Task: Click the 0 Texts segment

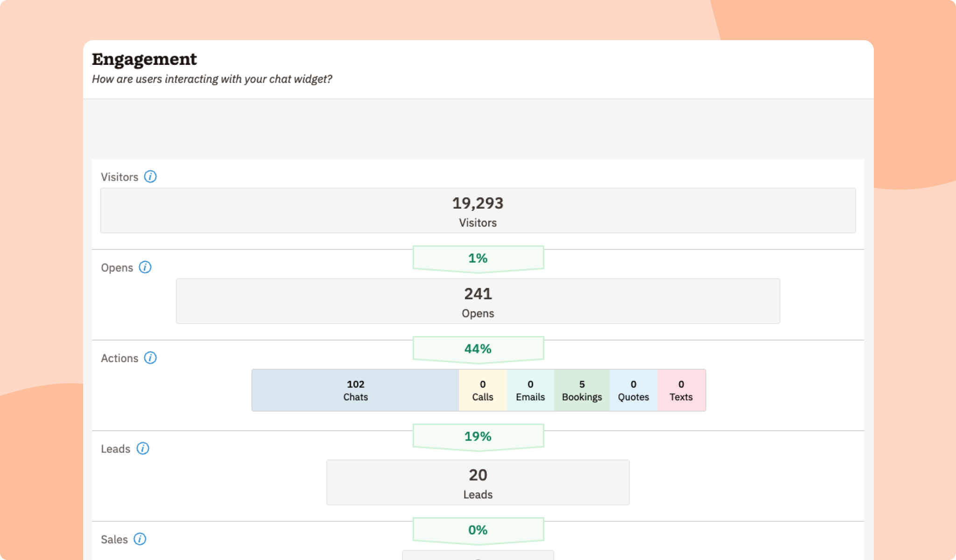Action: [x=681, y=390]
